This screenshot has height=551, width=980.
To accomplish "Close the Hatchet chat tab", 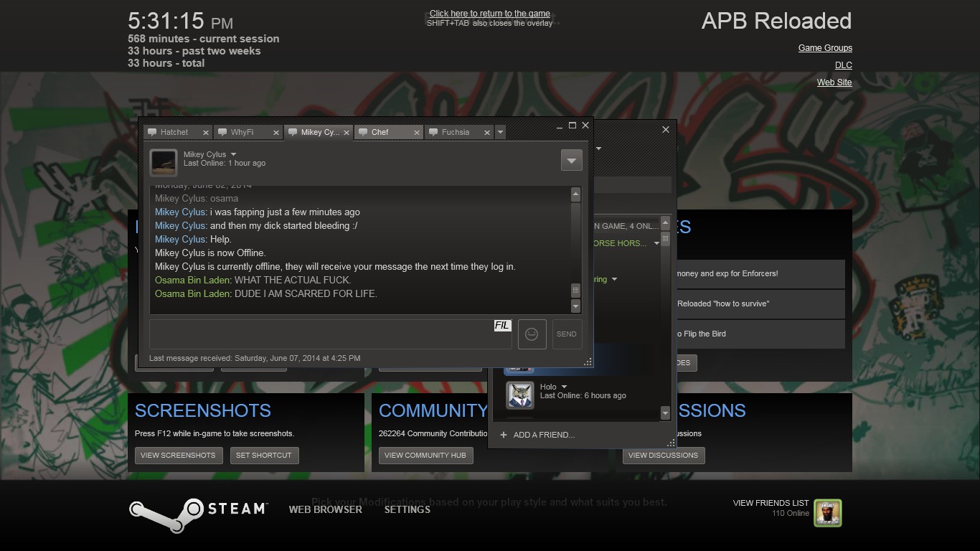I will pyautogui.click(x=205, y=133).
